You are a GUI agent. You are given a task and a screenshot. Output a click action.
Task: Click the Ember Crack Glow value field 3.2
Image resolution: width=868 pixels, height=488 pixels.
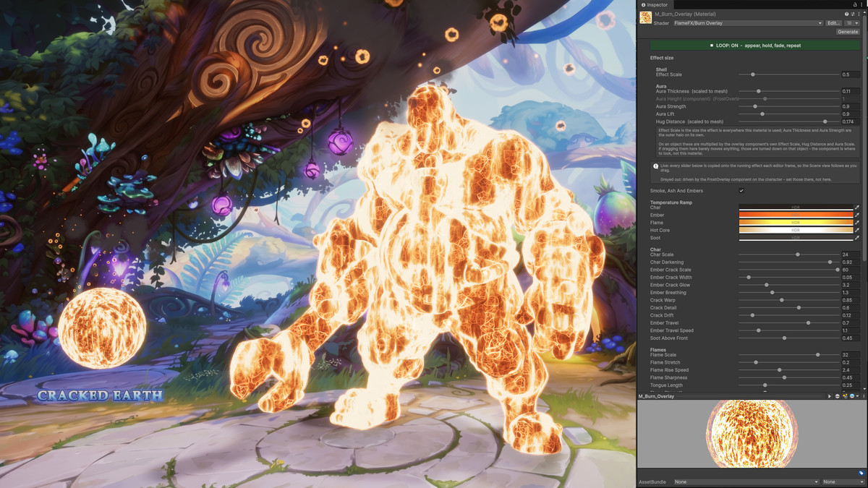point(851,285)
